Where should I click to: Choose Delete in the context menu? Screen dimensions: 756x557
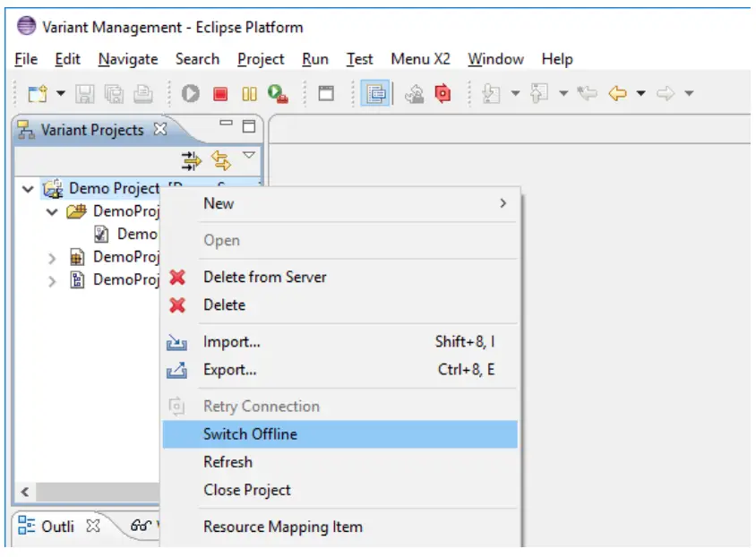point(340,305)
